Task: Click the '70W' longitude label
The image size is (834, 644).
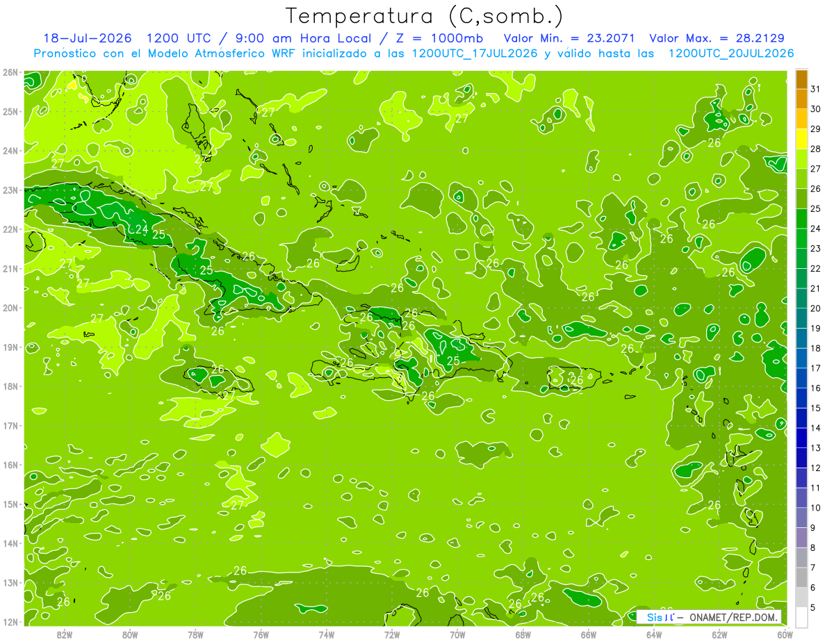Action: point(457,634)
